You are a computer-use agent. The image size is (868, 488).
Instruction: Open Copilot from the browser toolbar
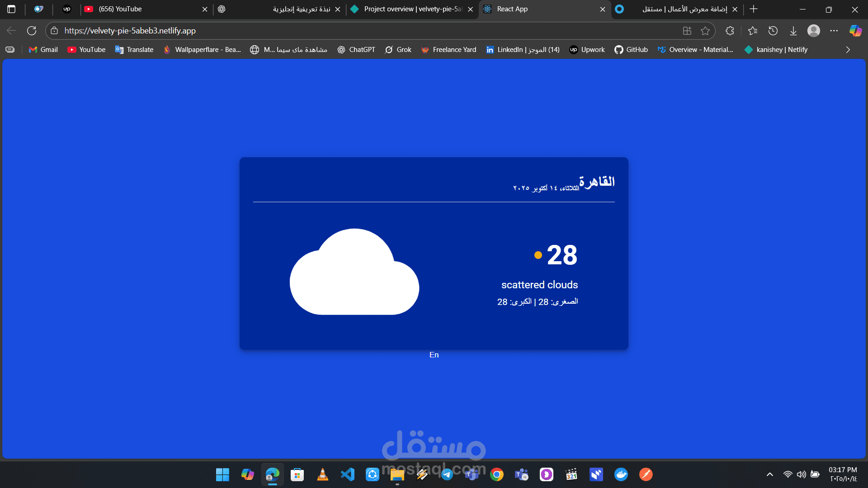click(x=854, y=31)
